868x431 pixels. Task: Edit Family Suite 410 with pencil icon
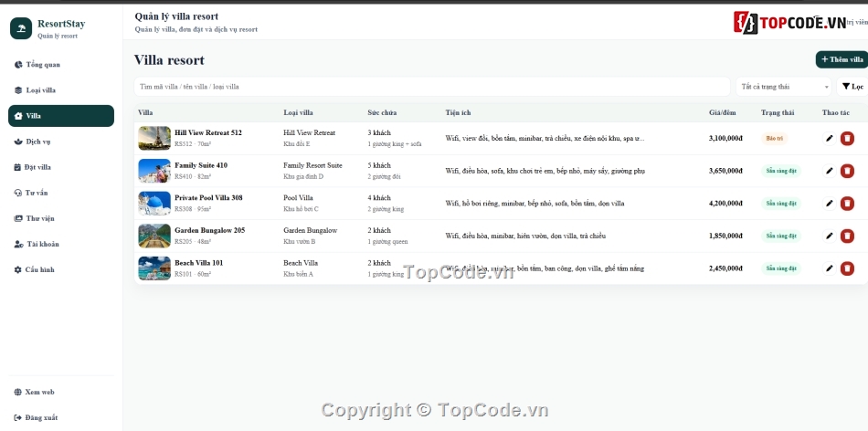[x=829, y=171]
